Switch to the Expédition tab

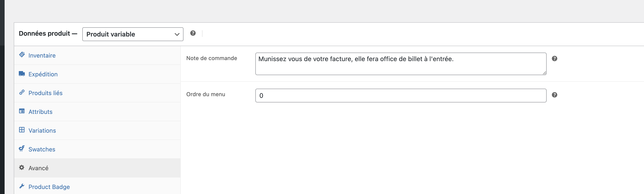pyautogui.click(x=43, y=74)
